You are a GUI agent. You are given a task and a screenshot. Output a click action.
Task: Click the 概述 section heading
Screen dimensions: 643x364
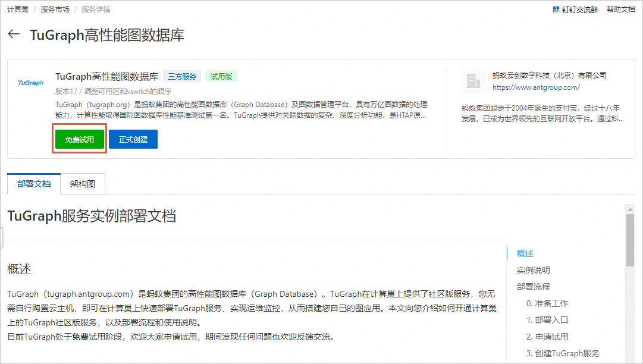pos(19,269)
